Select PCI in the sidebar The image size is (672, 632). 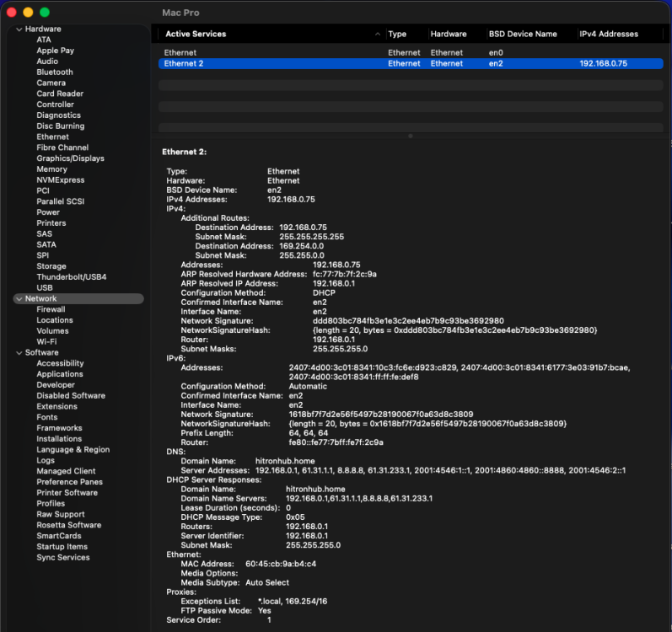tap(43, 191)
